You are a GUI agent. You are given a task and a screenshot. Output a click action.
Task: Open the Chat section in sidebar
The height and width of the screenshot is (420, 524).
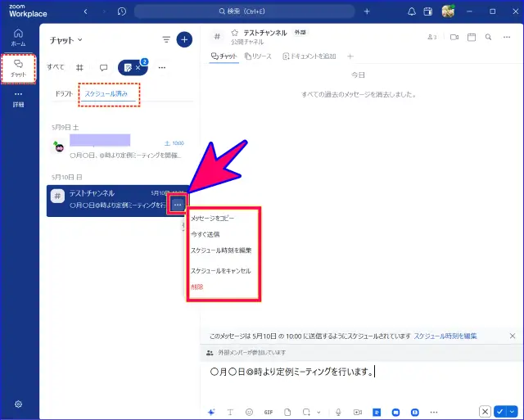pyautogui.click(x=18, y=69)
